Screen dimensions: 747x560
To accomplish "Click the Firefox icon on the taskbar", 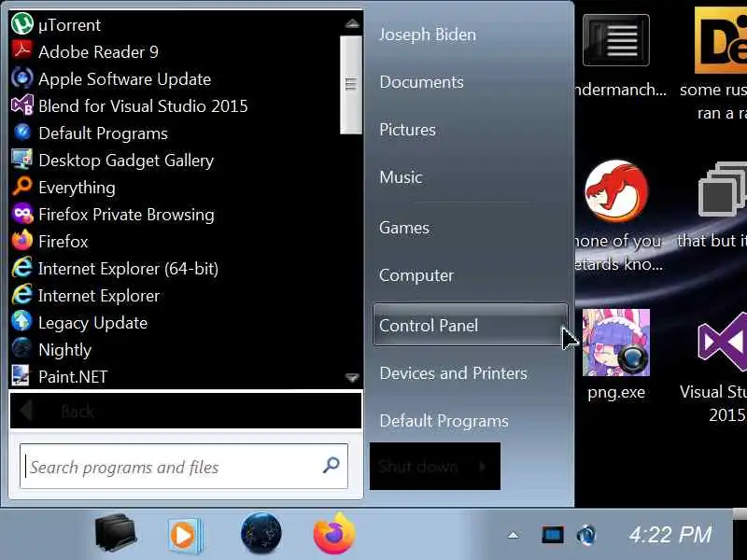I will click(334, 533).
